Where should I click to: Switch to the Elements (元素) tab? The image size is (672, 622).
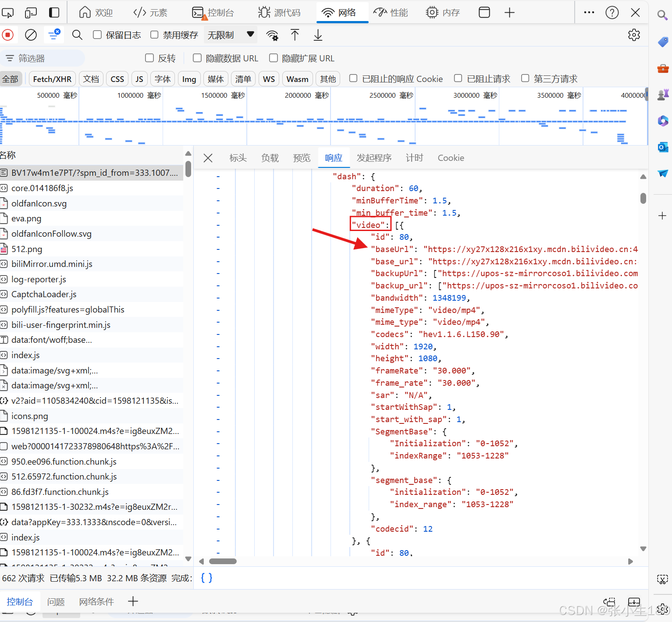point(150,13)
